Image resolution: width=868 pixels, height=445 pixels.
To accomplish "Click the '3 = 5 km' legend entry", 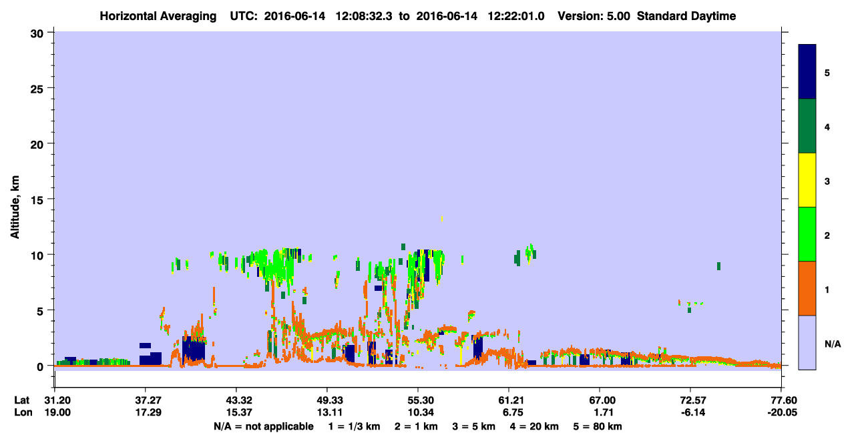I will click(x=473, y=426).
